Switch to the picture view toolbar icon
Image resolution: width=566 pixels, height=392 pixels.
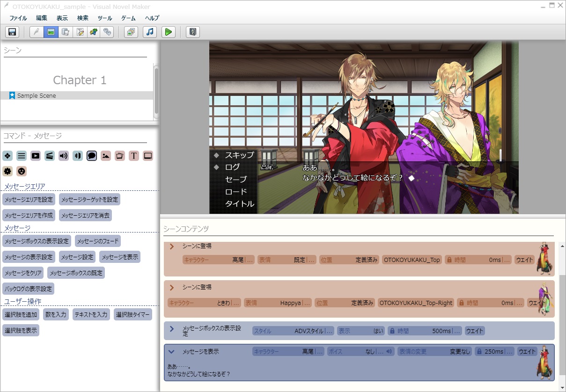(x=51, y=32)
